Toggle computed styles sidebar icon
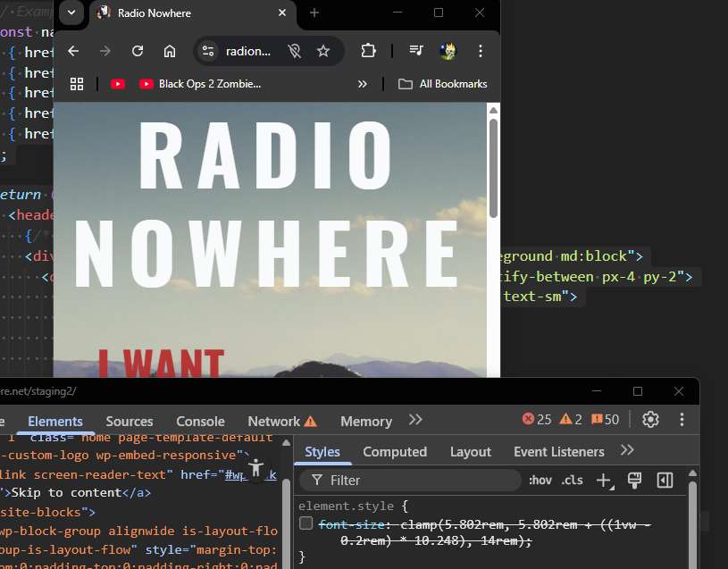The width and height of the screenshot is (728, 569). (665, 481)
